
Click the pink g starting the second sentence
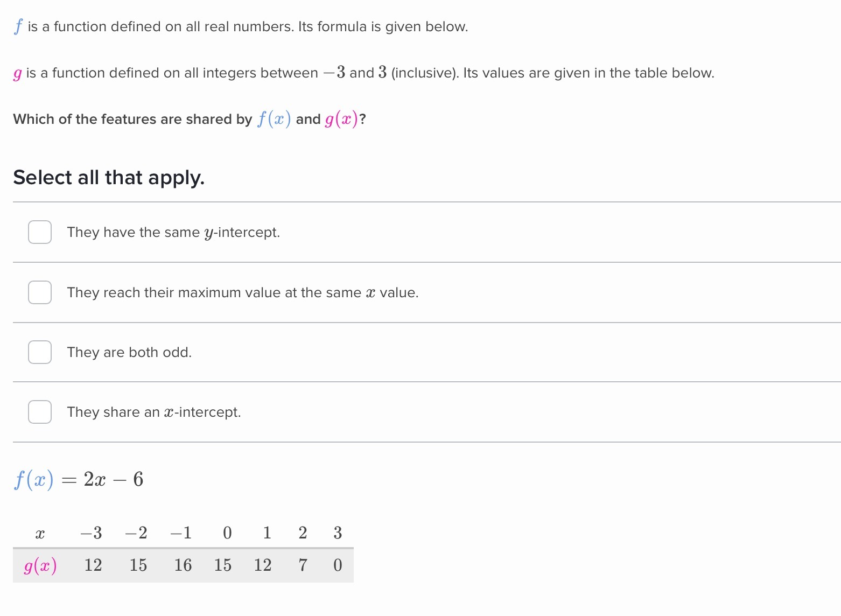coord(18,74)
